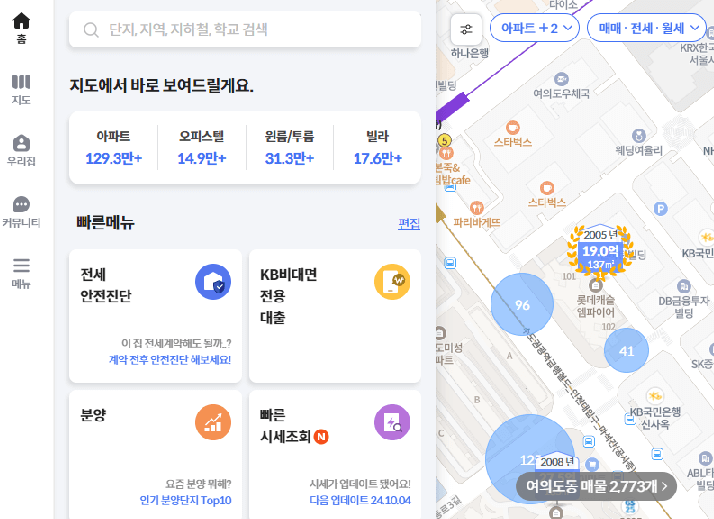Open the 전세 안전진단 card title
Screen dimensions: 714x519
pos(106,285)
